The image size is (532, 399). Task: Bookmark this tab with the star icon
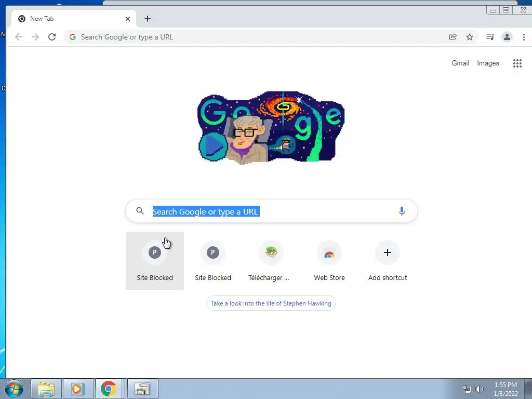click(470, 37)
